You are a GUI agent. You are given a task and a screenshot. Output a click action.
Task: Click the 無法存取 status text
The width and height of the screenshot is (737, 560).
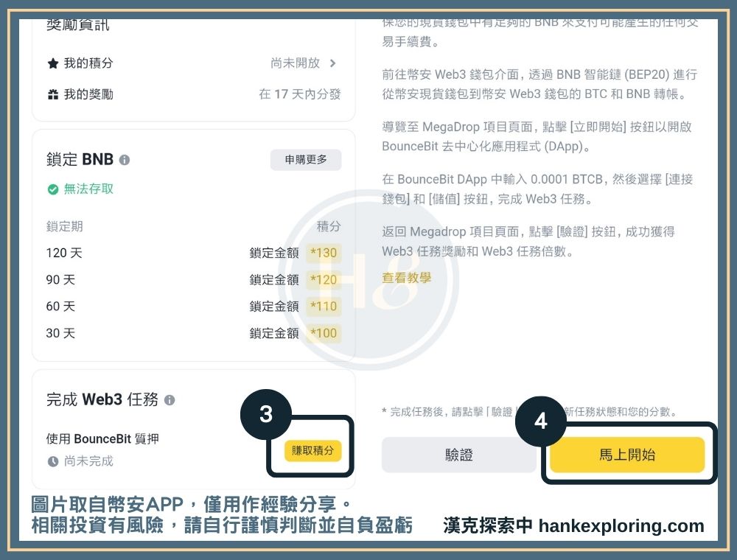pyautogui.click(x=88, y=189)
